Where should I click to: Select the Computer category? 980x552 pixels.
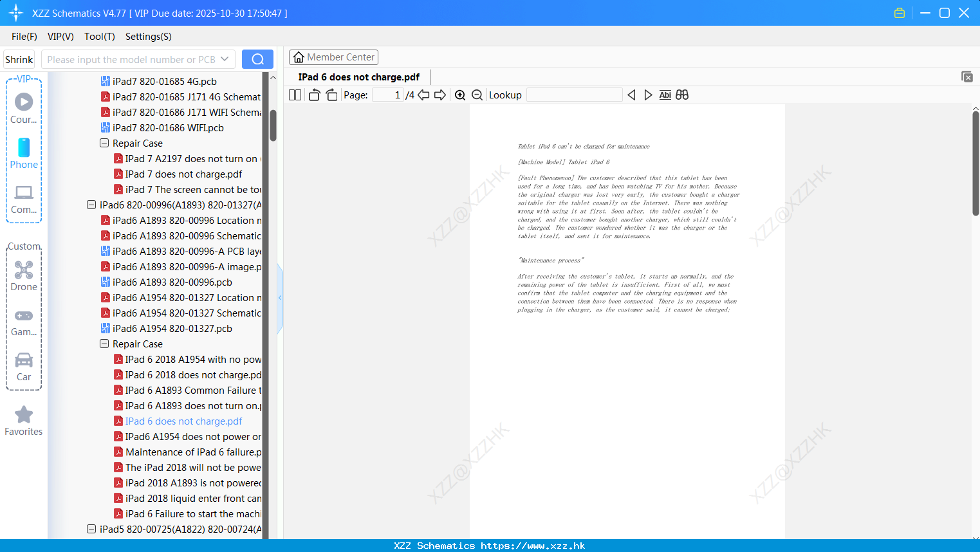[24, 199]
